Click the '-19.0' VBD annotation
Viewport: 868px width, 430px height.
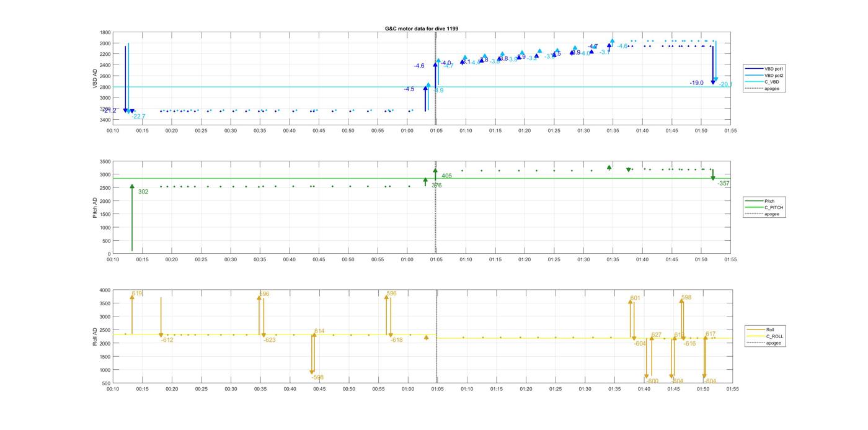click(x=696, y=83)
